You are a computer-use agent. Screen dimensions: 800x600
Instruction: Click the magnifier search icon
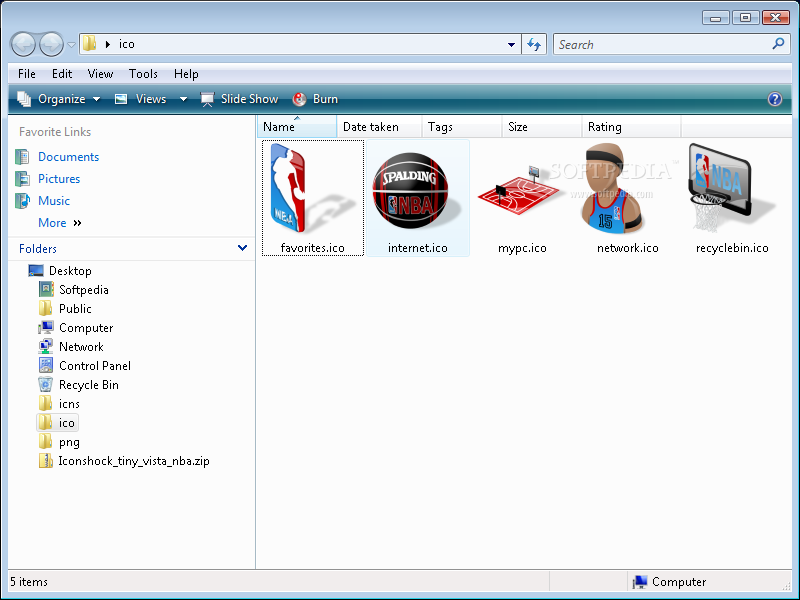pyautogui.click(x=779, y=44)
